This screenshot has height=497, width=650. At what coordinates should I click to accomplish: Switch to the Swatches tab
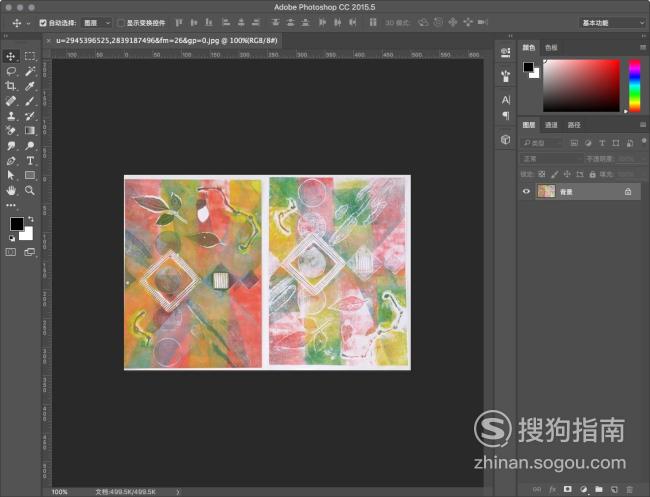point(551,48)
